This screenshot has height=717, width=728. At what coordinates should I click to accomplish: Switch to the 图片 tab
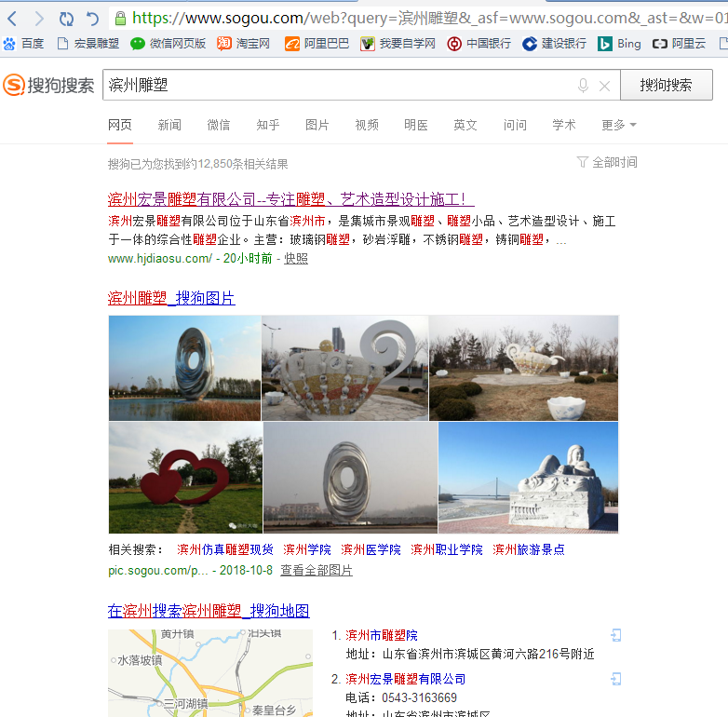(x=317, y=125)
